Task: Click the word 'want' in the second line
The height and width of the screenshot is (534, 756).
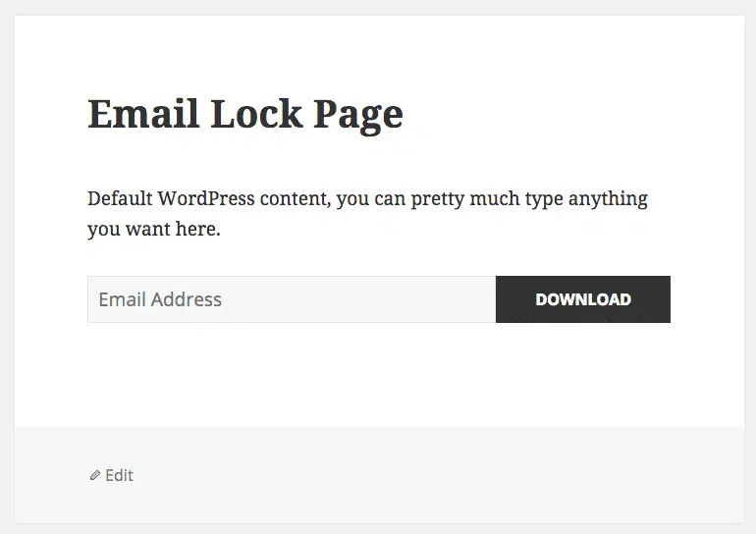Action: (147, 230)
